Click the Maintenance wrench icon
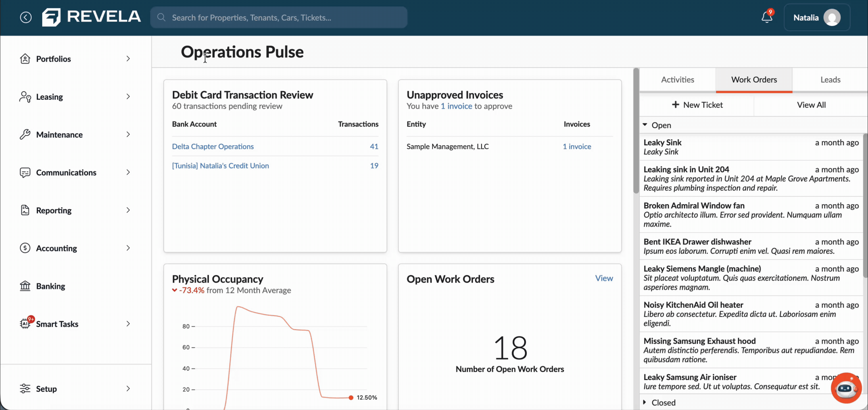868x410 pixels. 25,134
